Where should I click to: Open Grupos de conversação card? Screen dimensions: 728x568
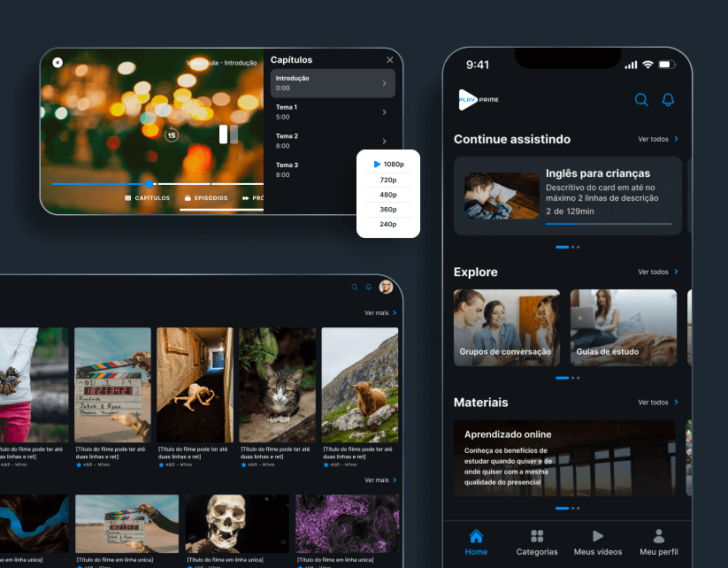(x=507, y=328)
